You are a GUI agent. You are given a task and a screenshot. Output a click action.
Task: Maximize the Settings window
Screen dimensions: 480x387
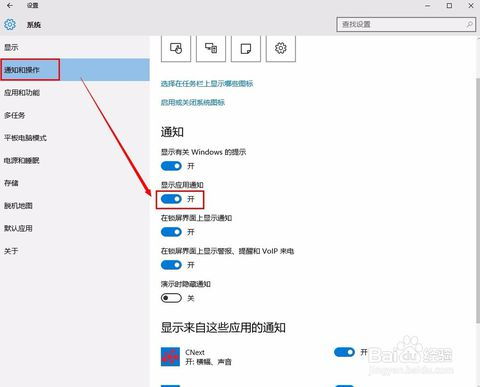click(x=449, y=6)
